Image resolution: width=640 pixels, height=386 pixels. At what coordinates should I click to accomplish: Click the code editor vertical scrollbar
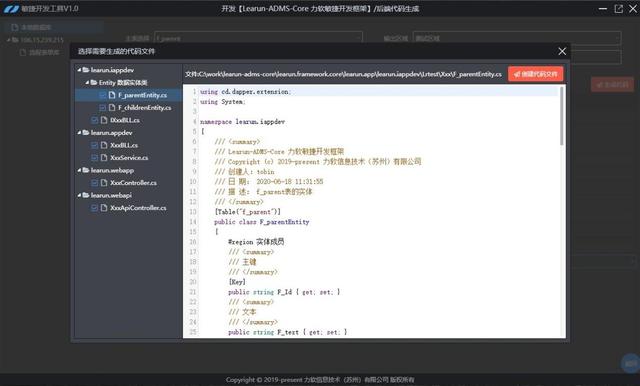(x=562, y=116)
